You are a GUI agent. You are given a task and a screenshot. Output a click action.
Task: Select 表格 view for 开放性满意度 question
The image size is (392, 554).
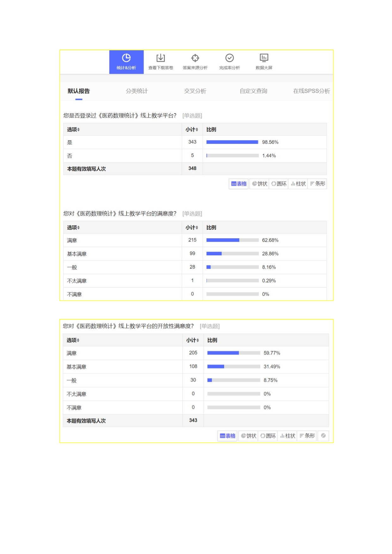pos(228,436)
